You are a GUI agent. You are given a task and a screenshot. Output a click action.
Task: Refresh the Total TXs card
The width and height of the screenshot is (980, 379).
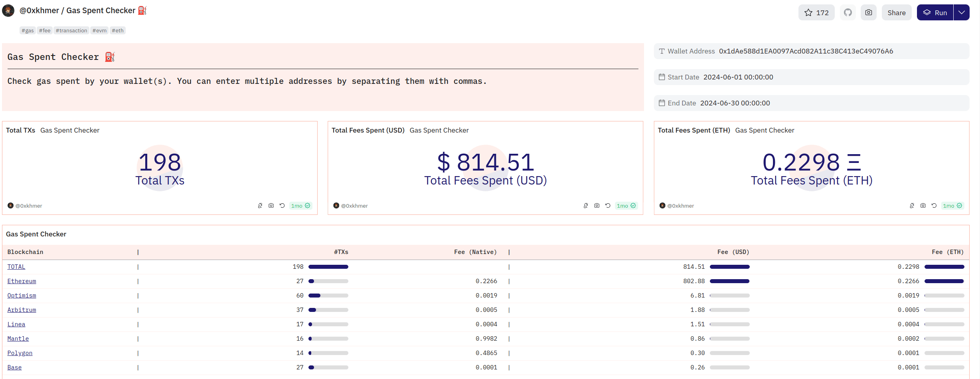click(282, 206)
